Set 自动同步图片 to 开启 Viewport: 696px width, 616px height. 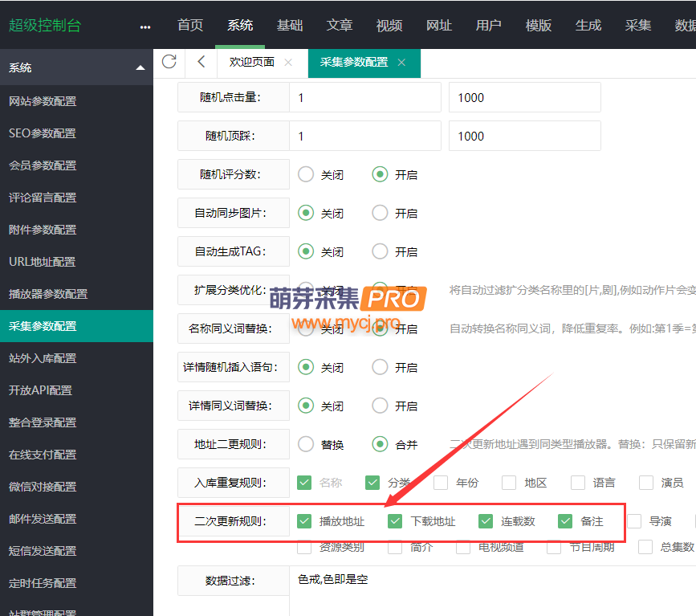pyautogui.click(x=380, y=213)
